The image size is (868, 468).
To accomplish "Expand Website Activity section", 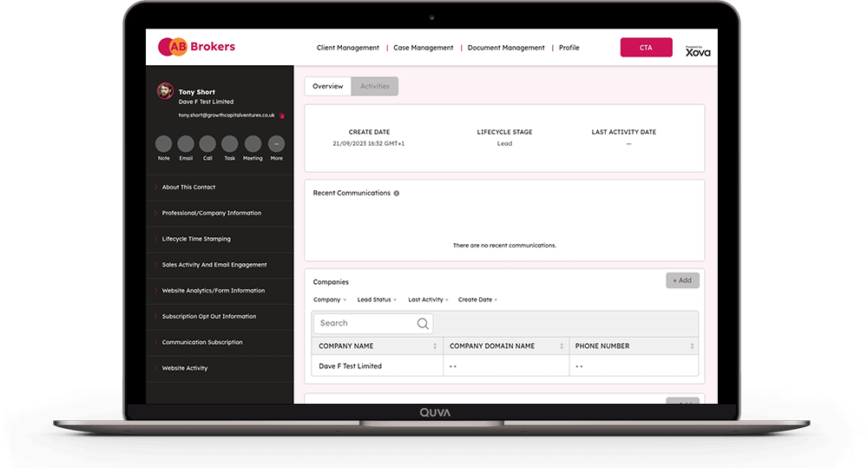I will click(220, 368).
